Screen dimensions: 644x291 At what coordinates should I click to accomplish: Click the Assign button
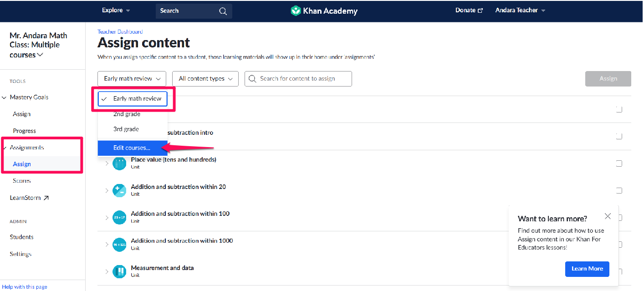coord(608,79)
